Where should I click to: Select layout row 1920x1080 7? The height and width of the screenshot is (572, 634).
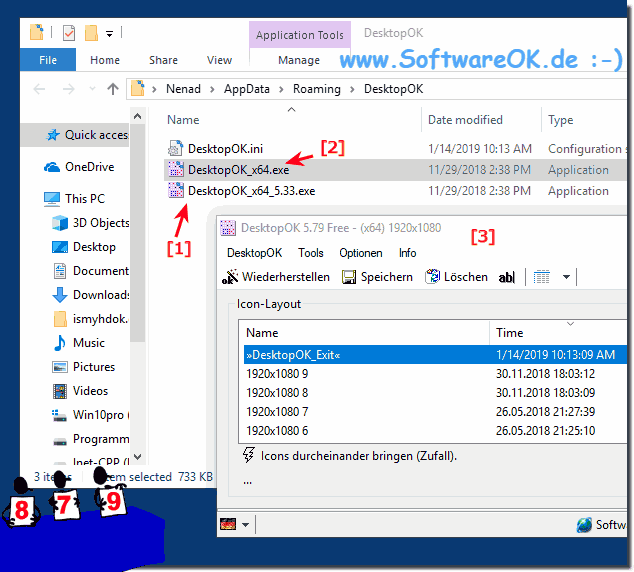(435, 412)
